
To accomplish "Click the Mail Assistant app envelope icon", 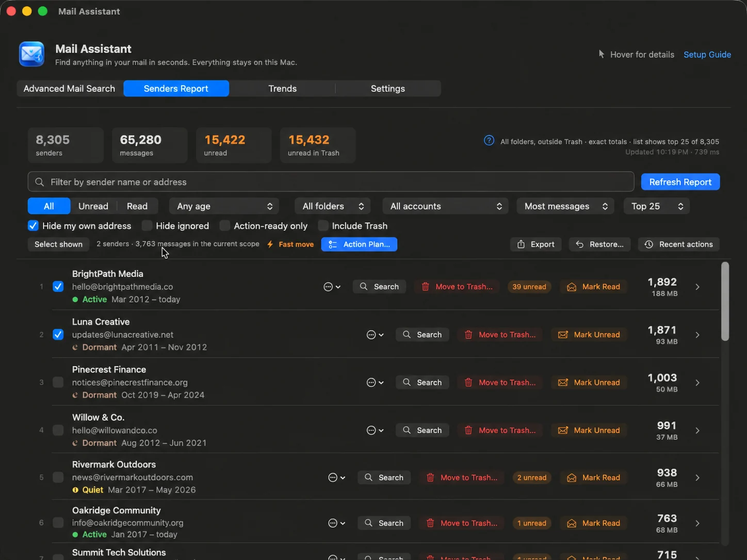I will (31, 54).
